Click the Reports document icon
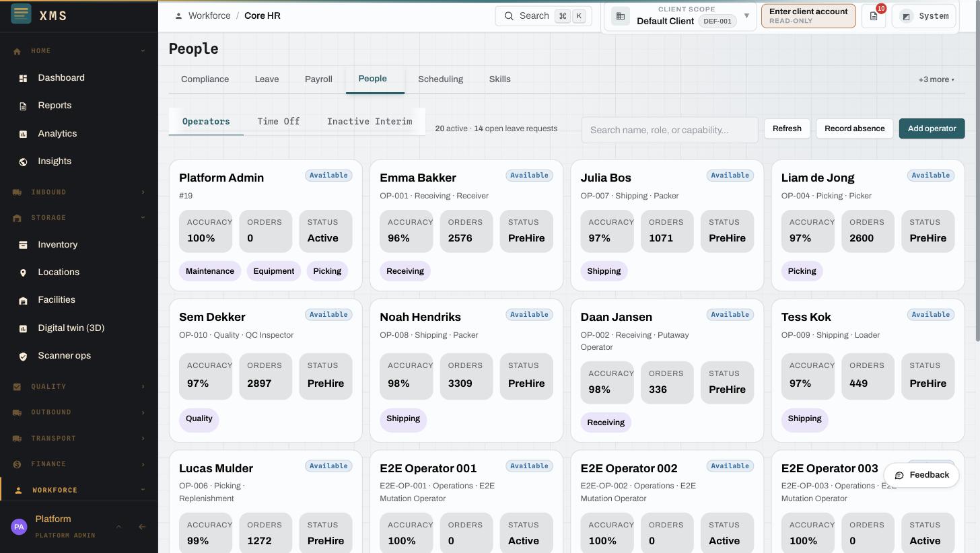The width and height of the screenshot is (980, 553). pyautogui.click(x=23, y=106)
